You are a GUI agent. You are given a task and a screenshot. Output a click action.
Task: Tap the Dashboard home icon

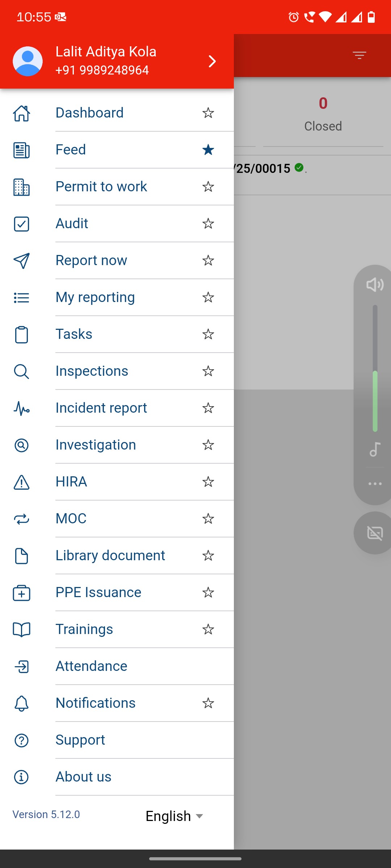pos(21,113)
